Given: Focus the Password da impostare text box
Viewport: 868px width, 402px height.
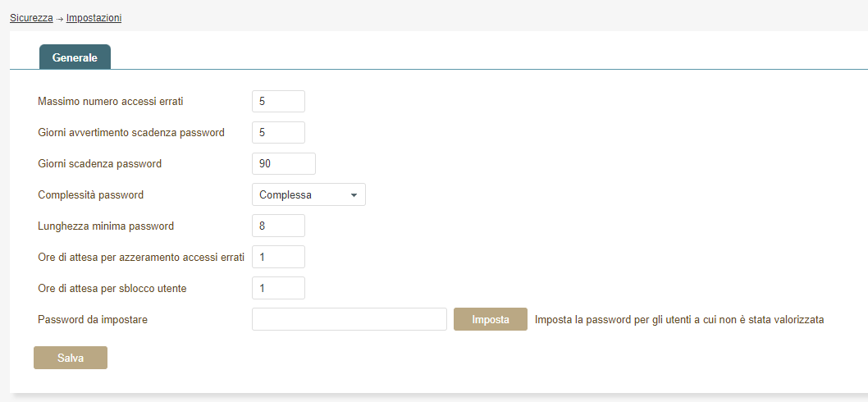Looking at the screenshot, I should coord(349,319).
